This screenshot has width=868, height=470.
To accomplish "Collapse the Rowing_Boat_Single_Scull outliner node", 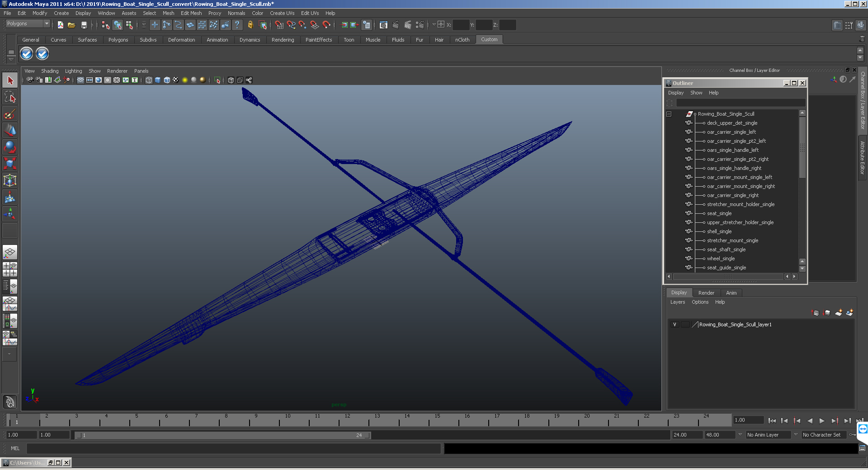I will pyautogui.click(x=669, y=114).
